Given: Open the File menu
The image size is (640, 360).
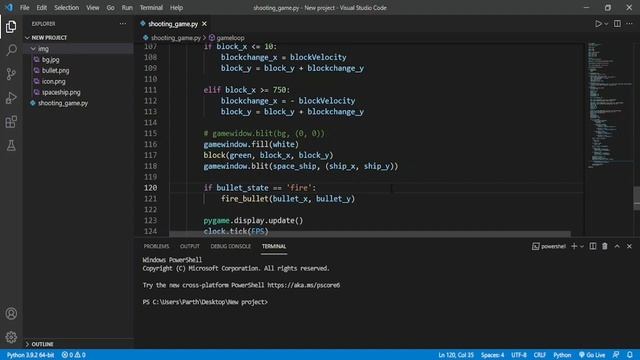Looking at the screenshot, I should click(24, 8).
